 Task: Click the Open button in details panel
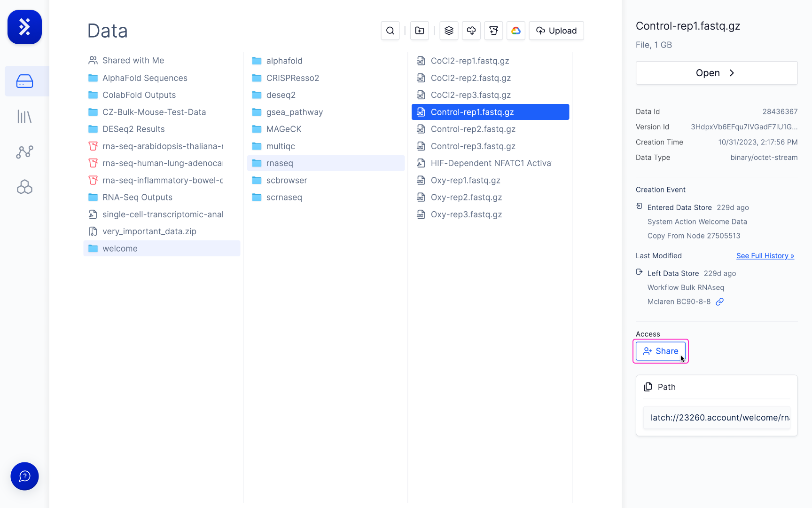point(716,73)
